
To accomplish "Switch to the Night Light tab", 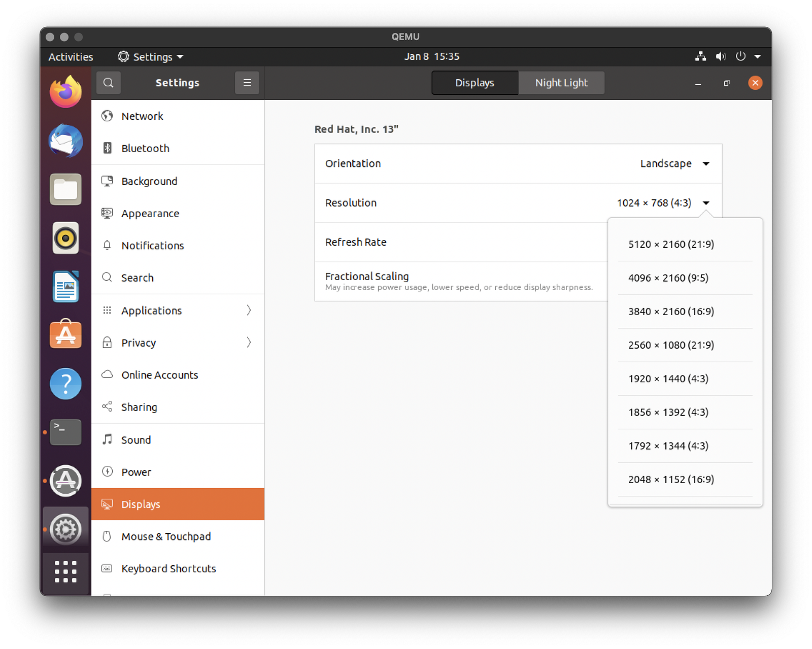I will click(561, 83).
